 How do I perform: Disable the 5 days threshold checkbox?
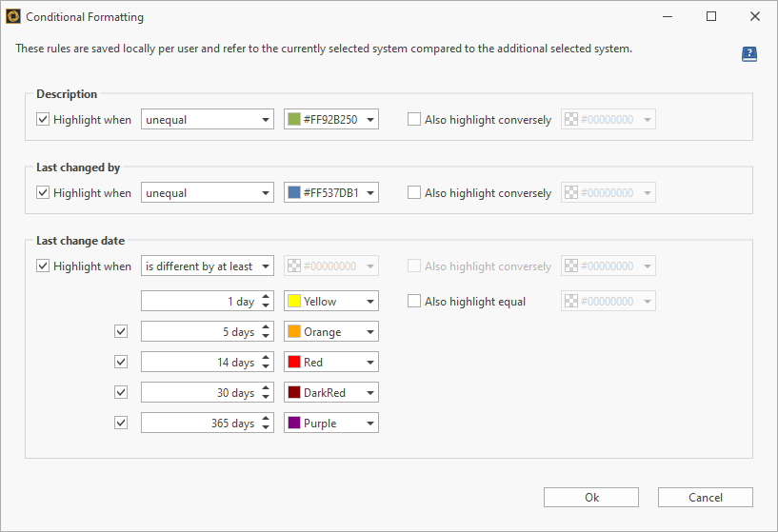[120, 332]
